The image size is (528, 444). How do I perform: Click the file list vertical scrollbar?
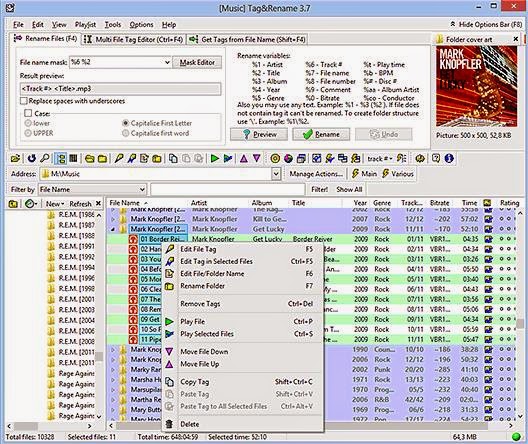[520, 315]
